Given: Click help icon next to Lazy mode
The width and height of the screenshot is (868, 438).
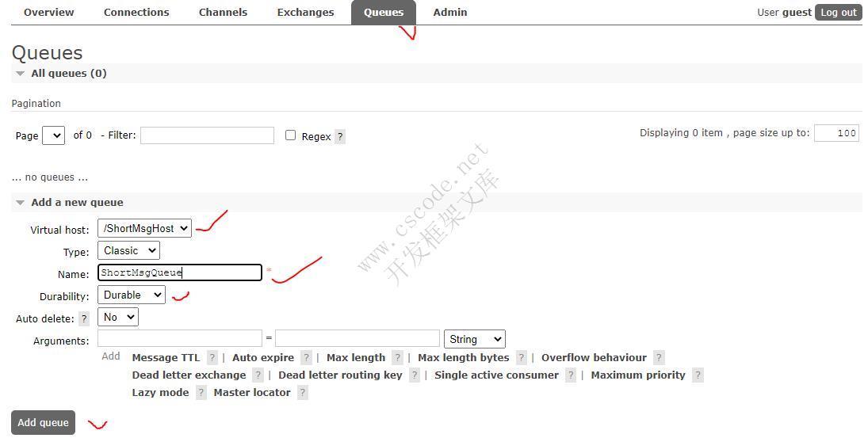Looking at the screenshot, I should tap(201, 393).
